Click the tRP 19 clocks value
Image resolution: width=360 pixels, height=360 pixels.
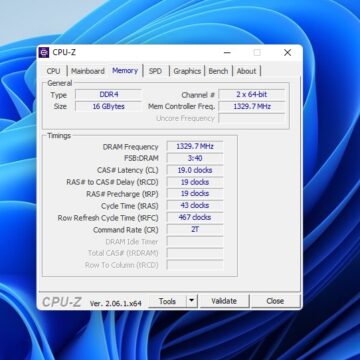point(195,194)
